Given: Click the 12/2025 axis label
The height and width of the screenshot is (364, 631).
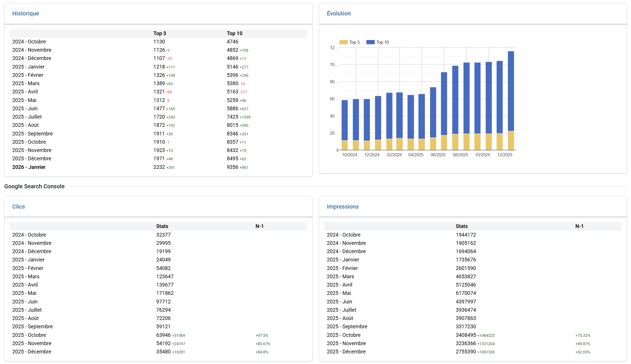Looking at the screenshot, I should [505, 155].
